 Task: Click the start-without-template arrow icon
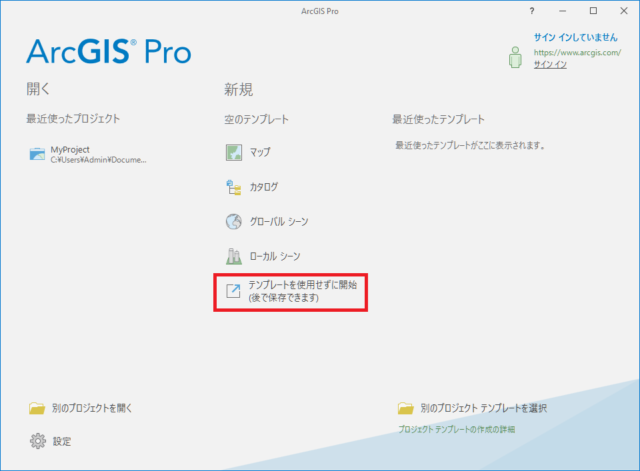[x=233, y=291]
